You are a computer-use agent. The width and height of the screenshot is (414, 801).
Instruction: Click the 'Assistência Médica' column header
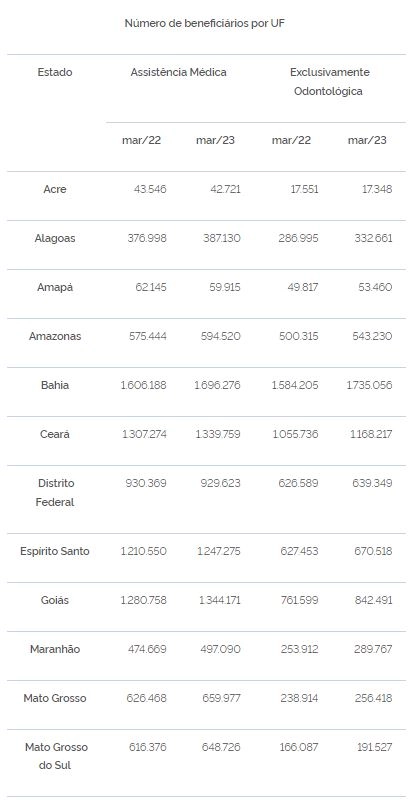(x=178, y=72)
